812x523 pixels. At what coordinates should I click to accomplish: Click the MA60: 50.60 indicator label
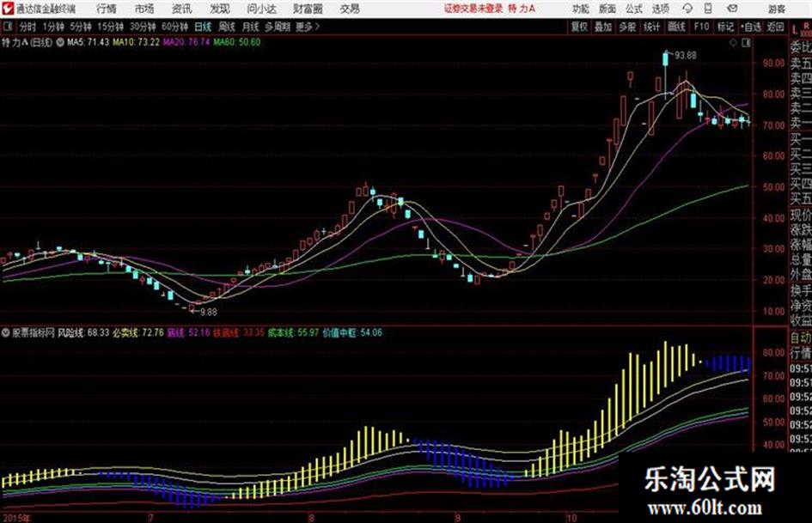(236, 42)
